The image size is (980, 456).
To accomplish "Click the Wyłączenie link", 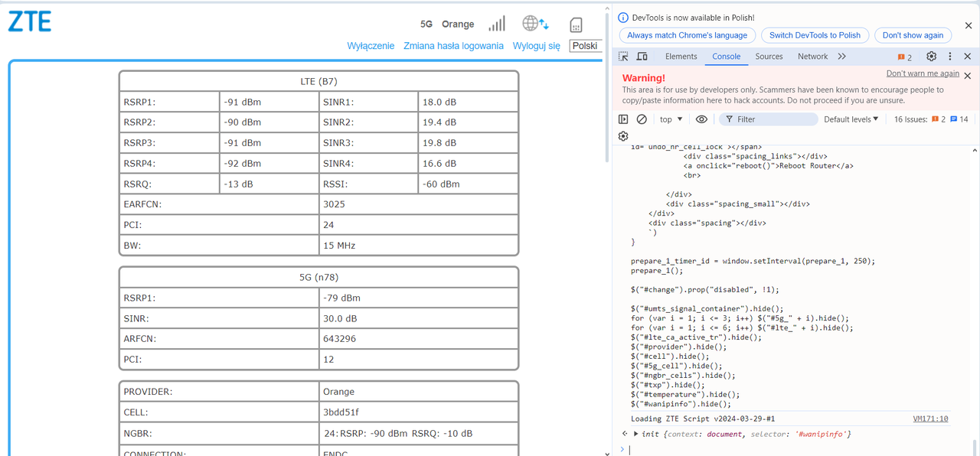I will coord(371,46).
